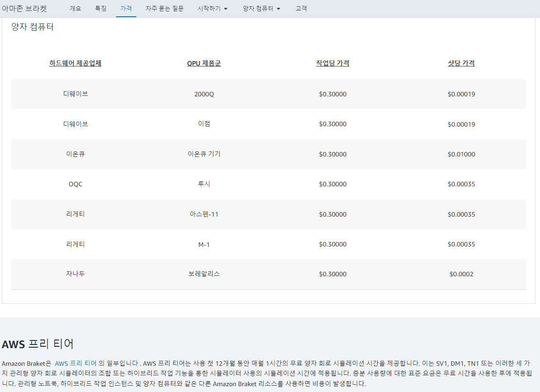540x392 pixels.
Task: Open the 자주 묻는 질문 tab
Action: click(x=165, y=8)
